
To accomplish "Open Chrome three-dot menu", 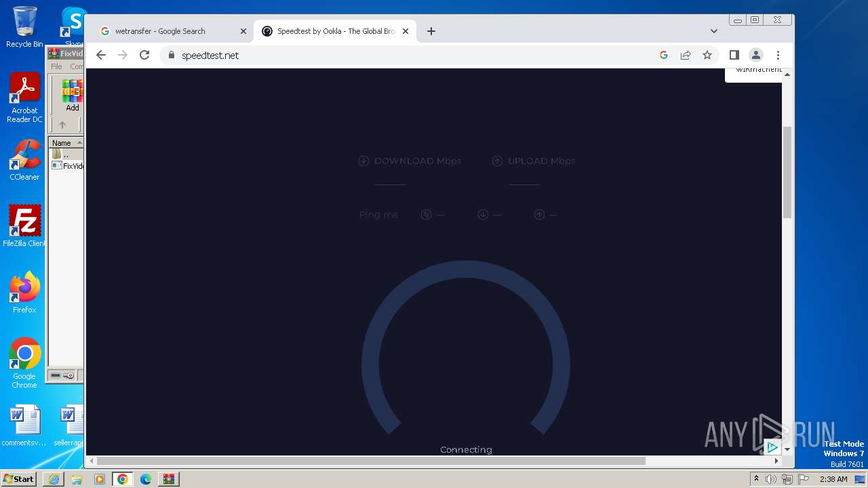I will (x=778, y=56).
